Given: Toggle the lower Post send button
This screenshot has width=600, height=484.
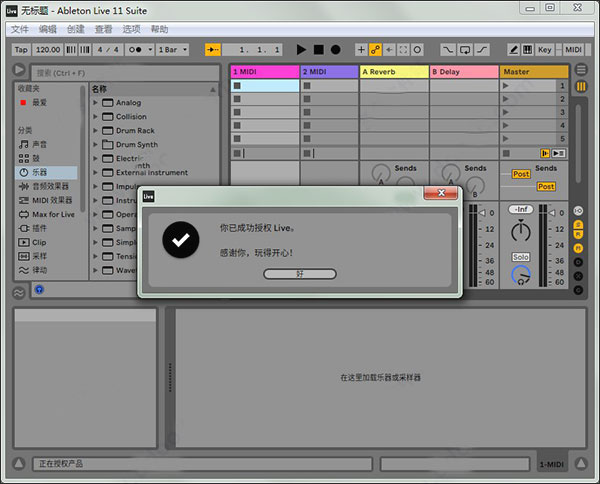Looking at the screenshot, I should [546, 187].
